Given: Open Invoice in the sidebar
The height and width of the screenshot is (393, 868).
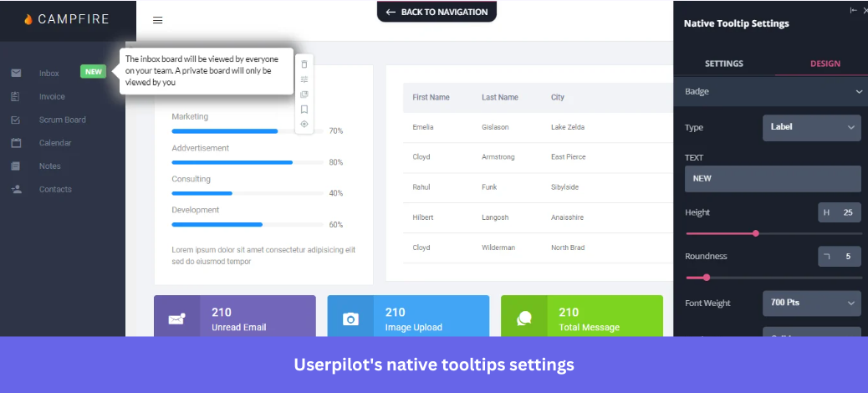Looking at the screenshot, I should (x=52, y=96).
